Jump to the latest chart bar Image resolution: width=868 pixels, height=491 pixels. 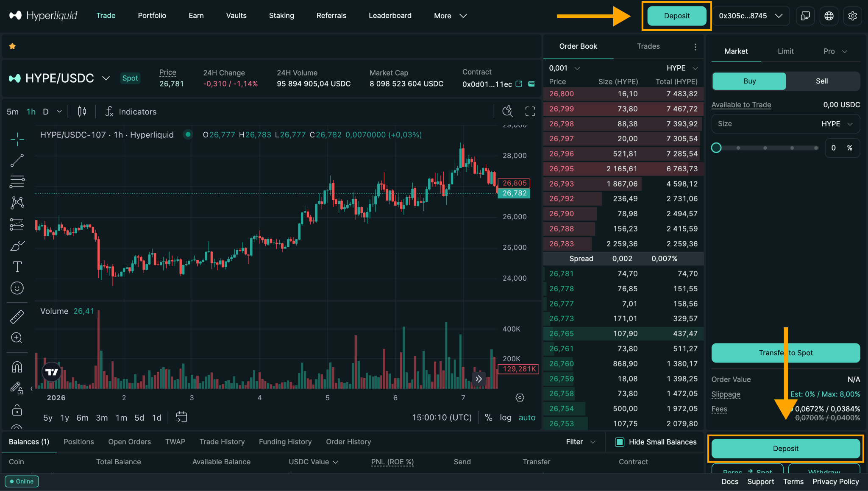tap(479, 379)
